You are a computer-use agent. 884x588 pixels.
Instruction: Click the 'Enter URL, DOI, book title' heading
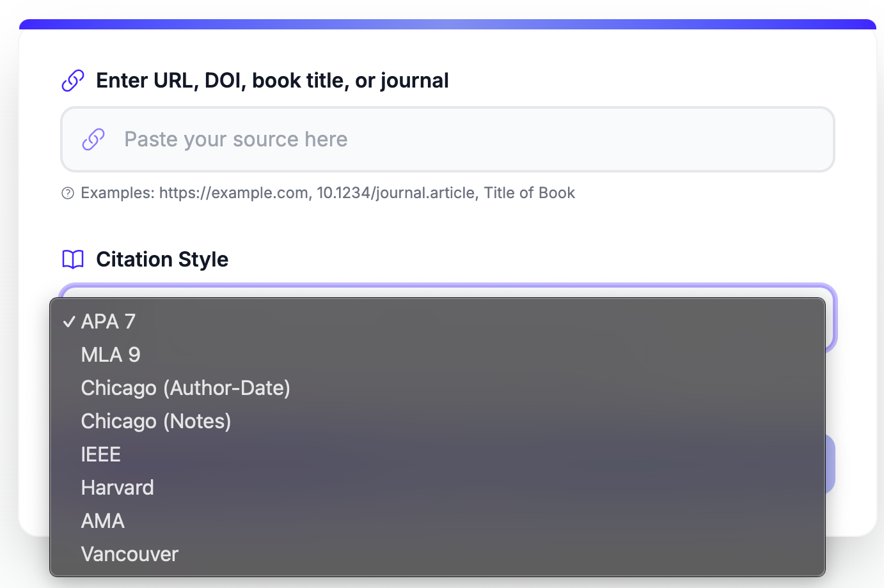272,81
